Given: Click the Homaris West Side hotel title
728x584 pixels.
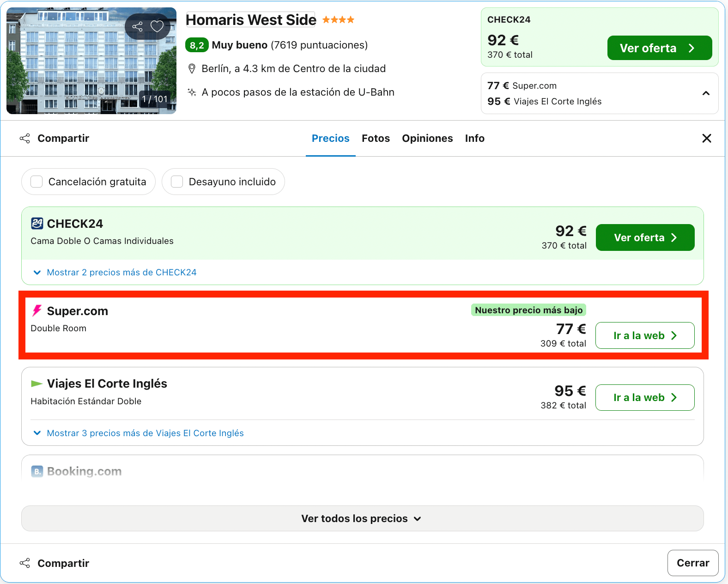Looking at the screenshot, I should [x=251, y=20].
